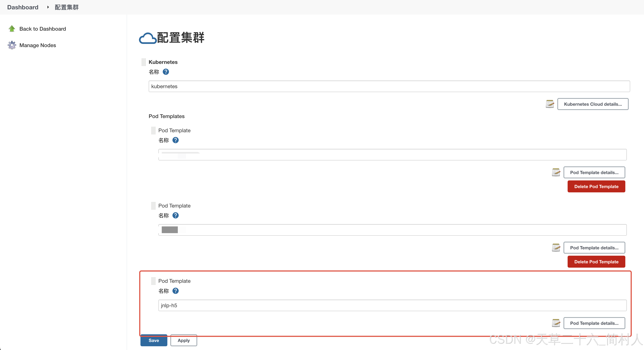644x350 pixels.
Task: Click the 配置集群 breadcrumb item
Action: pyautogui.click(x=66, y=7)
